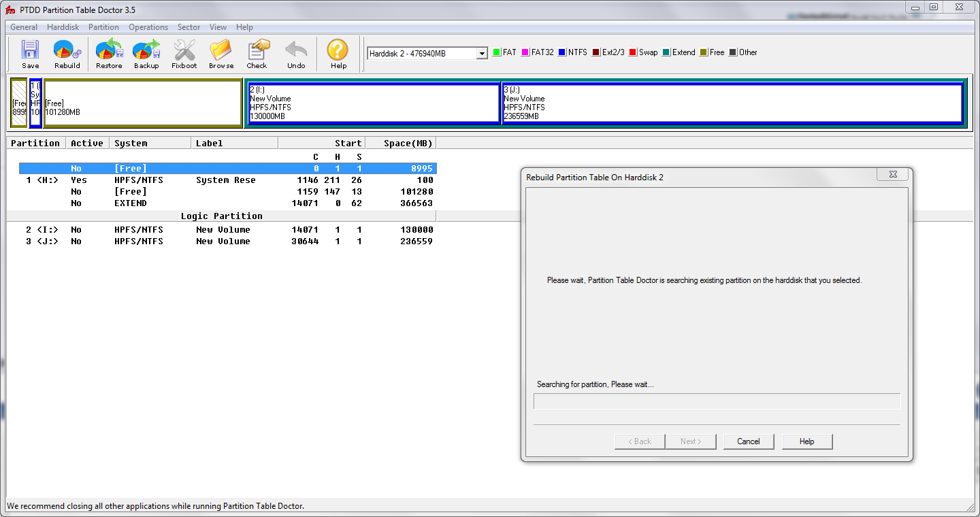The height and width of the screenshot is (517, 980).
Task: Click the Free olive legend swatch
Action: pos(704,52)
